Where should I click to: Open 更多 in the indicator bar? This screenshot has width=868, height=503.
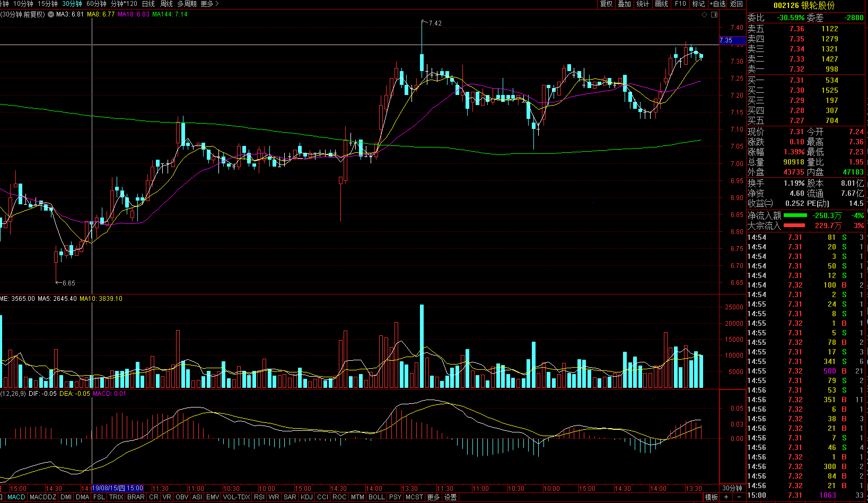pyautogui.click(x=433, y=497)
